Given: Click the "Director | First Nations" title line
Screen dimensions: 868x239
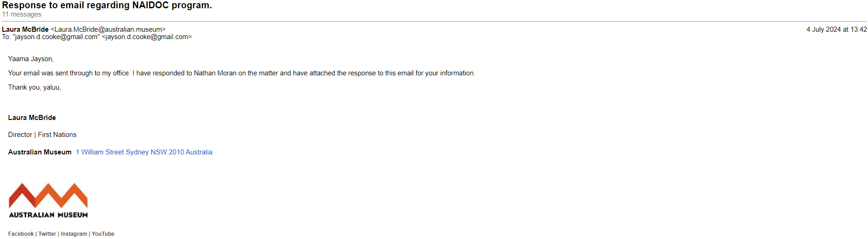Looking at the screenshot, I should click(42, 135).
